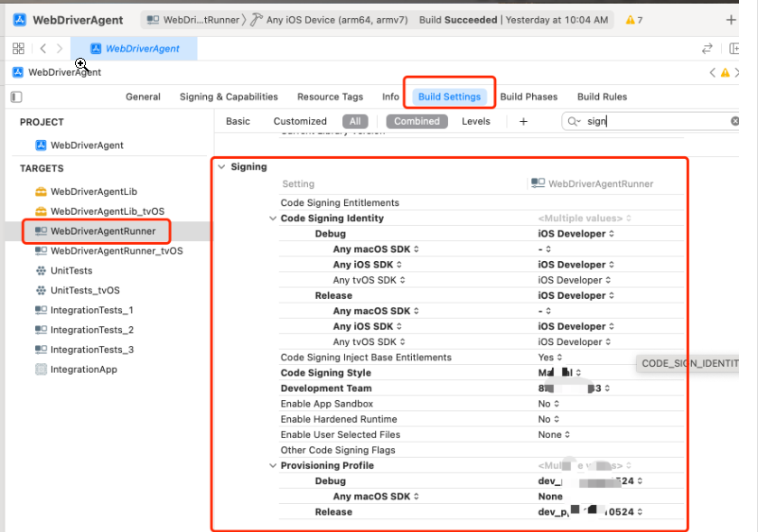Viewport: 758px width, 532px height.
Task: Open the Code Signing Style dropdown
Action: click(559, 373)
